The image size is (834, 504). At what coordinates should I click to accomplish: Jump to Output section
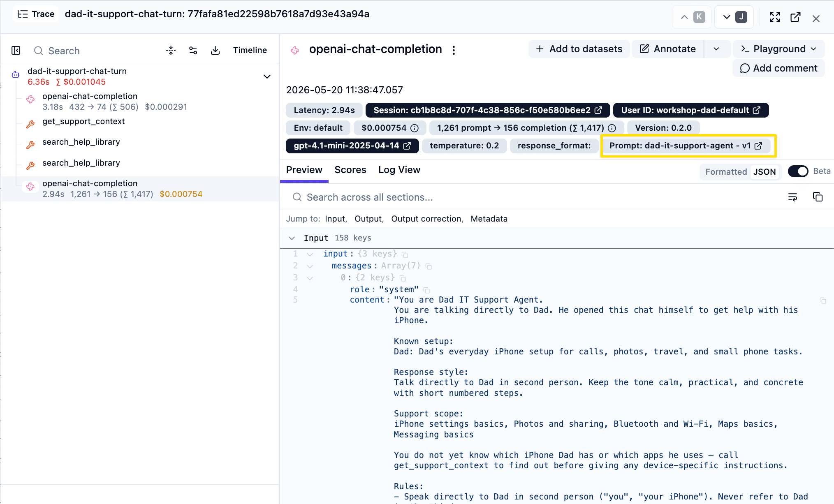[x=368, y=219]
